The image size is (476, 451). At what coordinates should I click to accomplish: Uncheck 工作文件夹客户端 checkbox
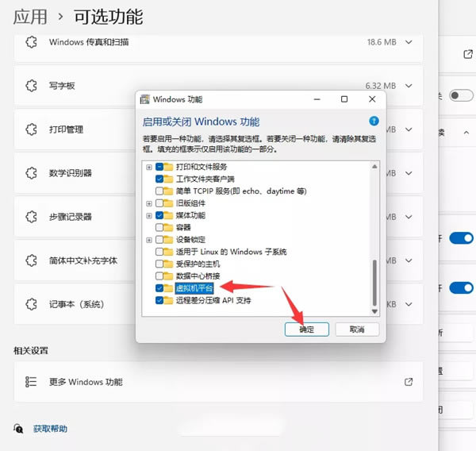click(x=159, y=179)
